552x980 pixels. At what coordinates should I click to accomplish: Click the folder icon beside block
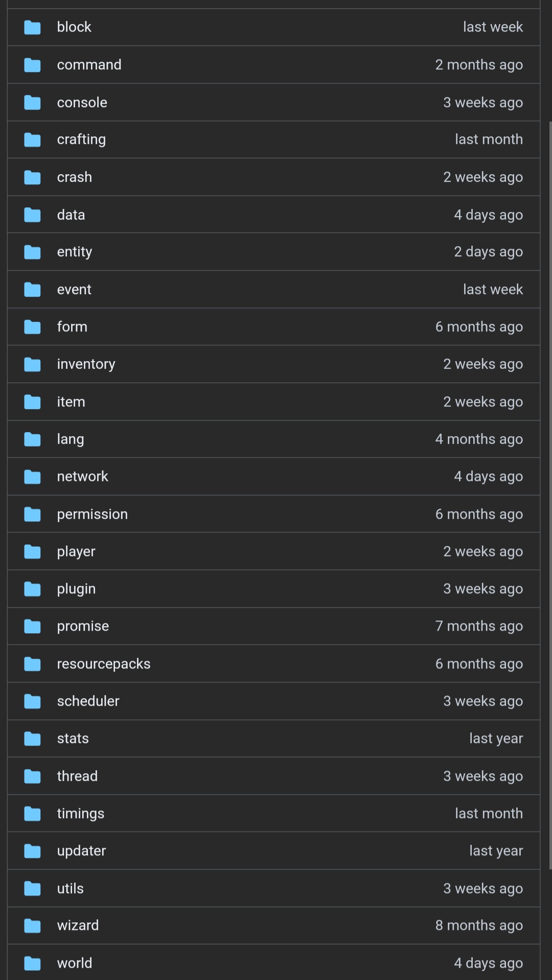(32, 27)
